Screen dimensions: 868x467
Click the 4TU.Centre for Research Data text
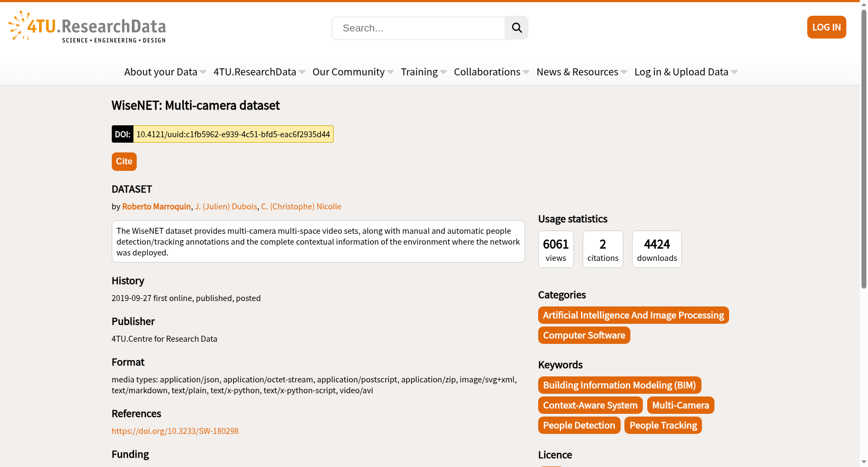coord(164,339)
